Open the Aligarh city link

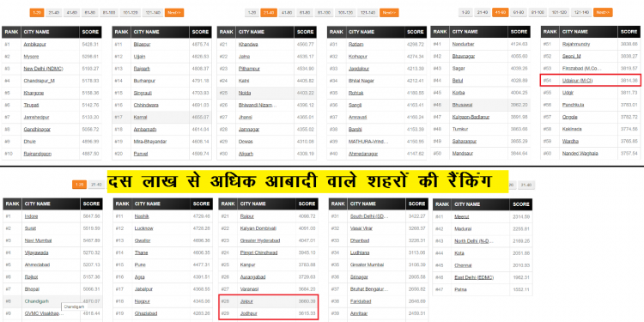point(246,154)
